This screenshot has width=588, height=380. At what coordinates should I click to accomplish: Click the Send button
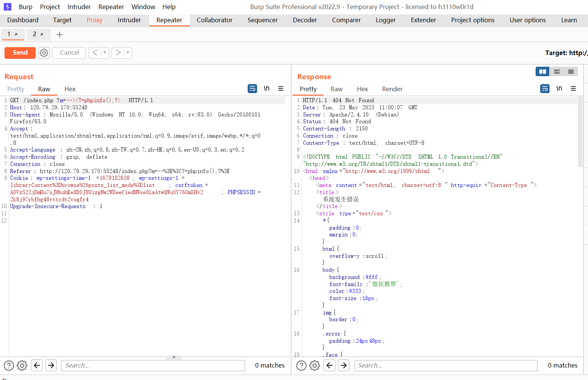(20, 53)
